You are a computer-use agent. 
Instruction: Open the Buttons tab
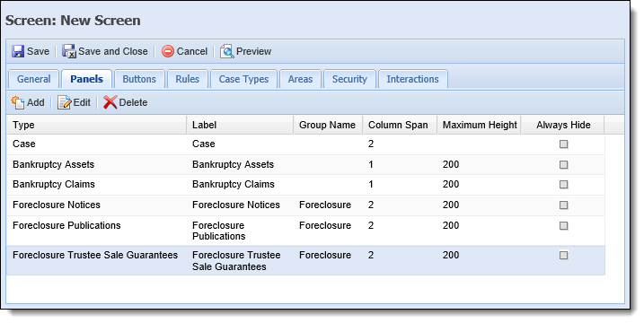(139, 79)
